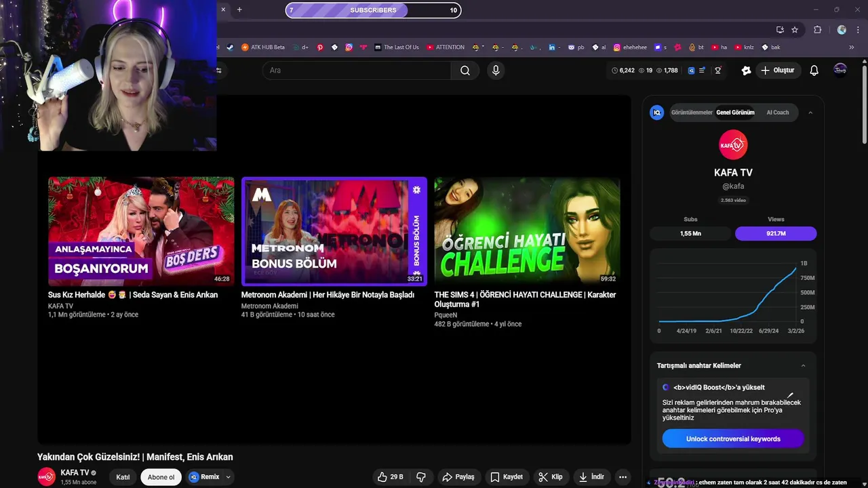
Task: Open YouTube notifications bell
Action: click(814, 70)
